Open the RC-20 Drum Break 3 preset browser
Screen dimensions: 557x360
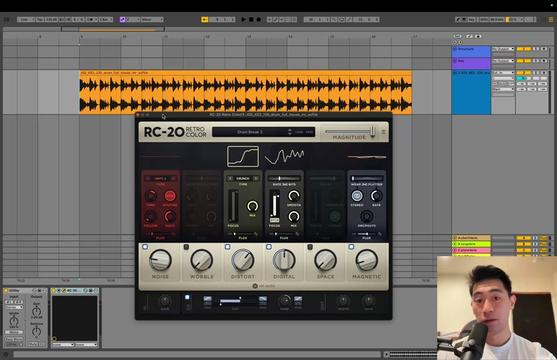[249, 132]
